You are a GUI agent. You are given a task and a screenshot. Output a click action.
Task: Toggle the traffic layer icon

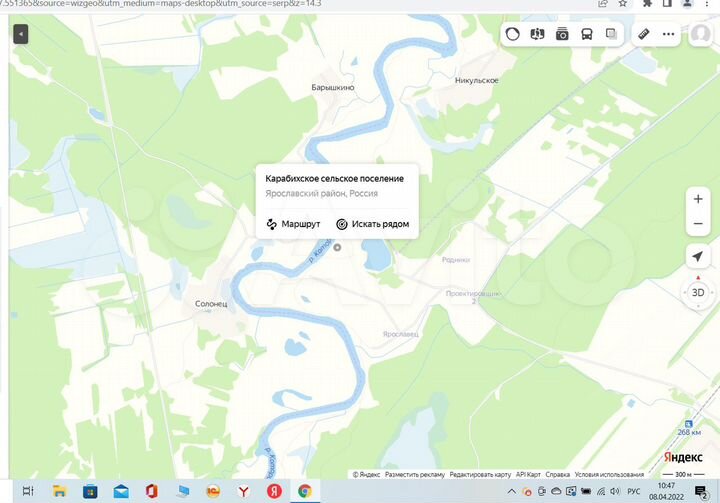pos(512,34)
